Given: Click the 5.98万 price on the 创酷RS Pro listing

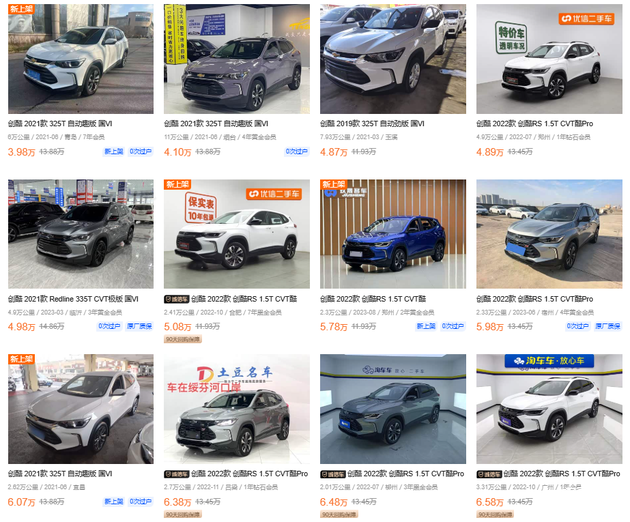Looking at the screenshot, I should 489,327.
